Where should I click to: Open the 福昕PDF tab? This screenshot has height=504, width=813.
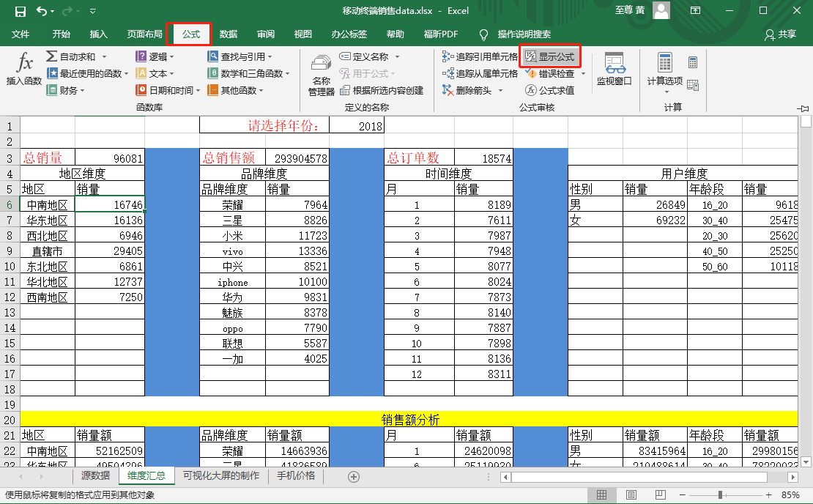(x=441, y=34)
